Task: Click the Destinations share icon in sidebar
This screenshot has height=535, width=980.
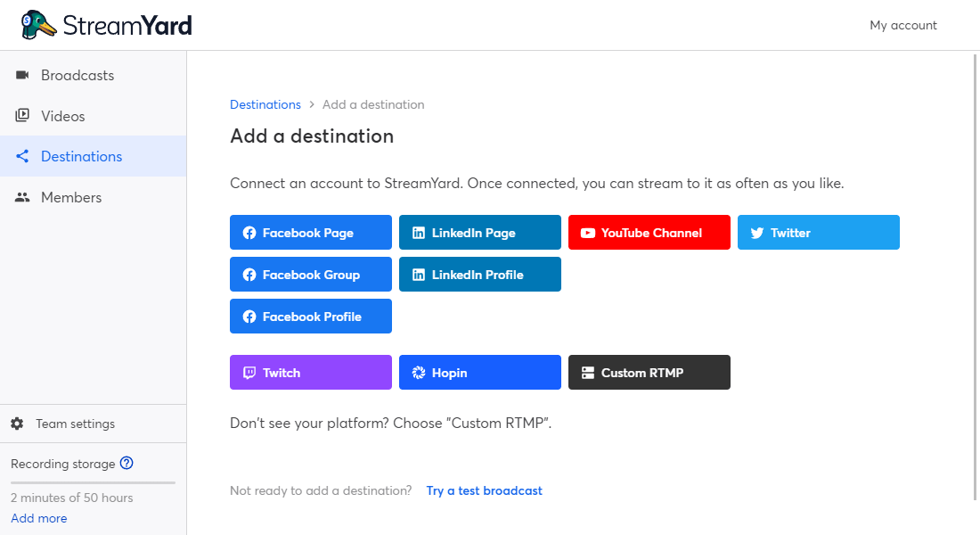Action: click(22, 156)
